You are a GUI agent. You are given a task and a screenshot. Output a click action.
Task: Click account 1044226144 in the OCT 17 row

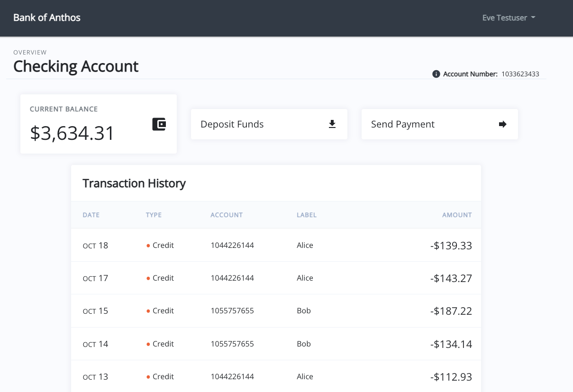coord(232,278)
